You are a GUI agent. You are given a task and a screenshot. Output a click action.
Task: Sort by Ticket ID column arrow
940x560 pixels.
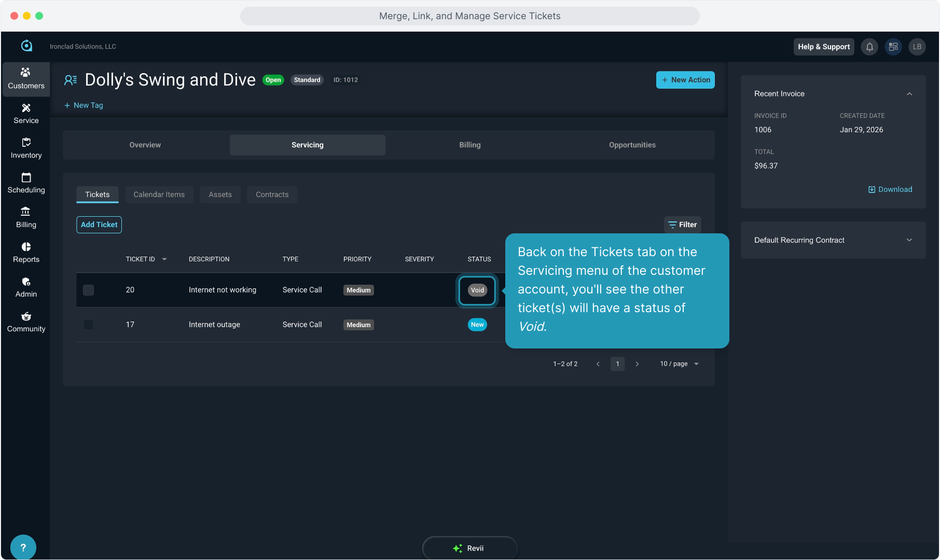[x=164, y=259]
